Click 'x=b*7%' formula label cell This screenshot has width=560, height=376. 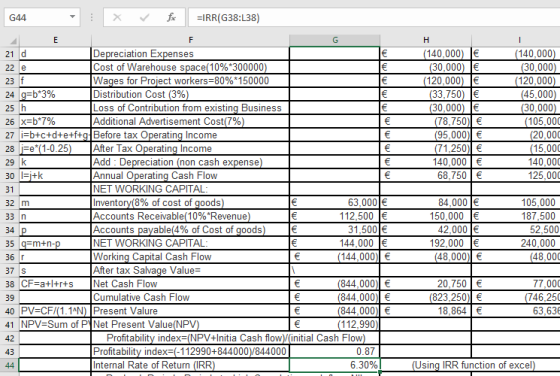tap(55, 121)
